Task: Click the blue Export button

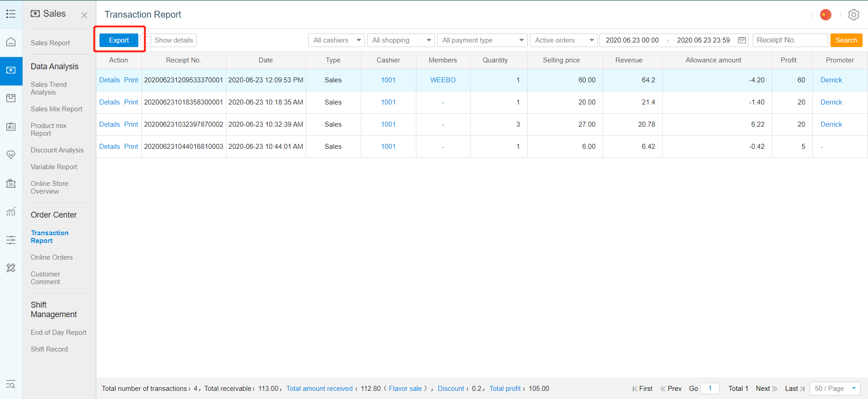Action: pyautogui.click(x=119, y=40)
